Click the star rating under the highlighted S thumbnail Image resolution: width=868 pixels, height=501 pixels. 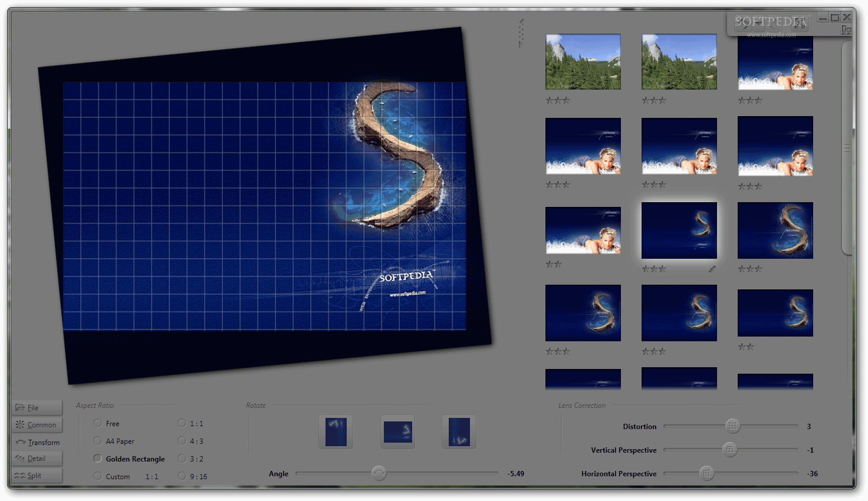tap(654, 269)
